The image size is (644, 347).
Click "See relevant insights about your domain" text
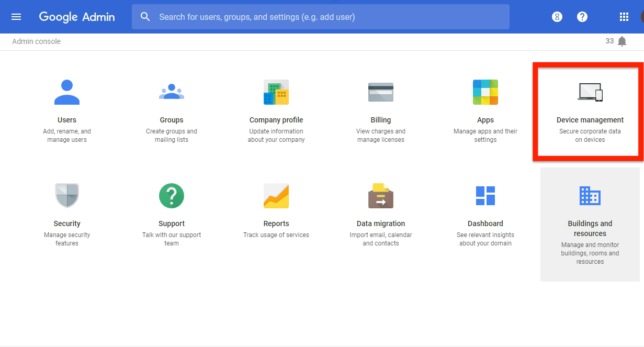click(x=485, y=239)
